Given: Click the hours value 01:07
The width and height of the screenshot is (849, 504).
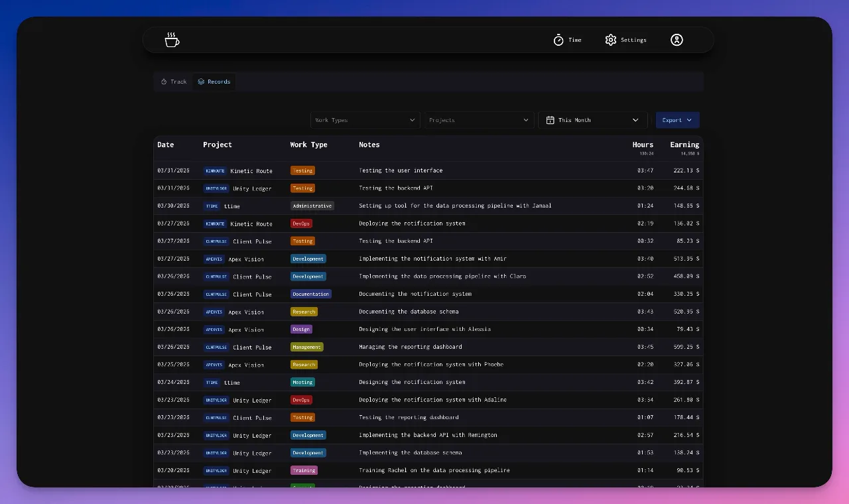Looking at the screenshot, I should pyautogui.click(x=645, y=418).
